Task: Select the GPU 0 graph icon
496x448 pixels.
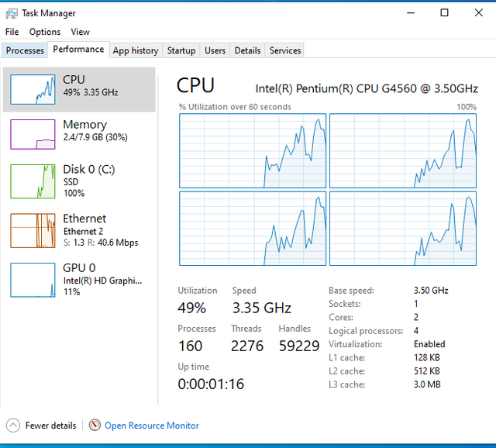Action: [x=33, y=280]
